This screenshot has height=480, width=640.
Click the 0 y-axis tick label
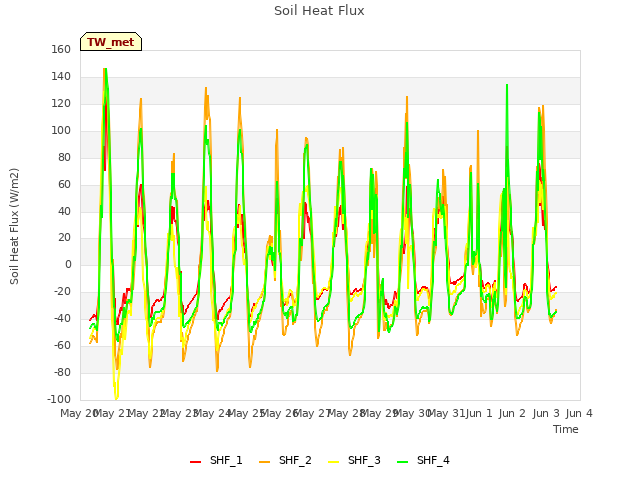68,264
